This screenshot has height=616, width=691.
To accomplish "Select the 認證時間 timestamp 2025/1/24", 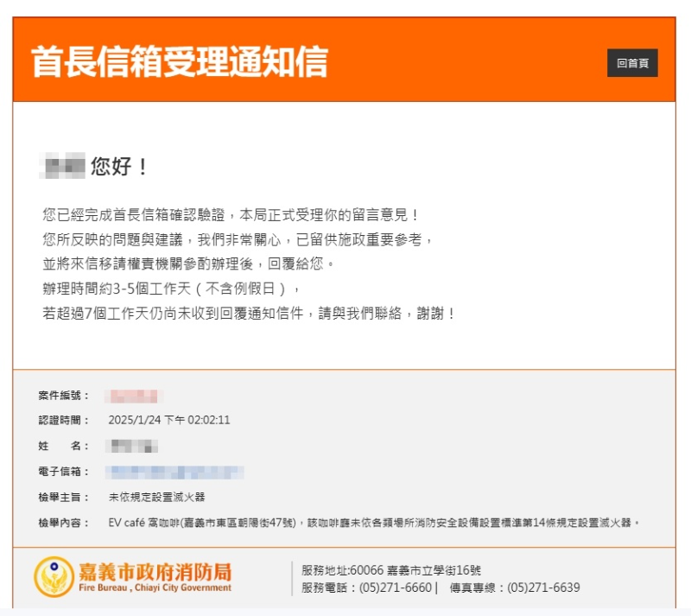I will (169, 421).
